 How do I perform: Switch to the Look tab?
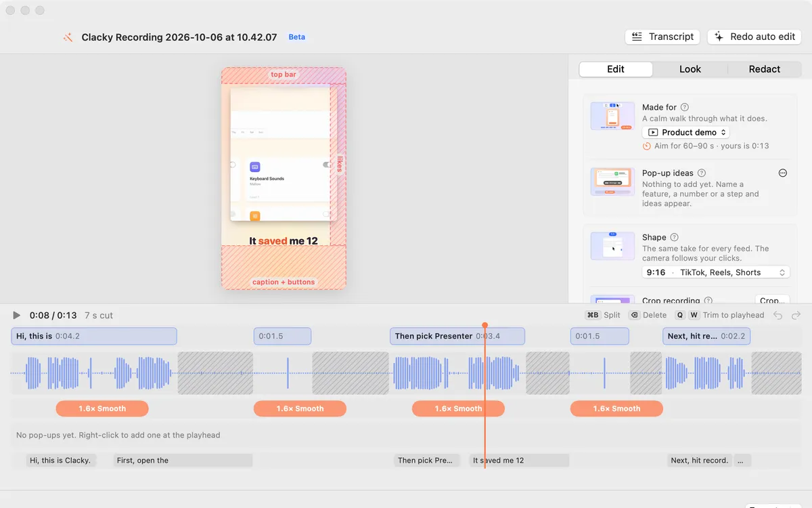[690, 69]
